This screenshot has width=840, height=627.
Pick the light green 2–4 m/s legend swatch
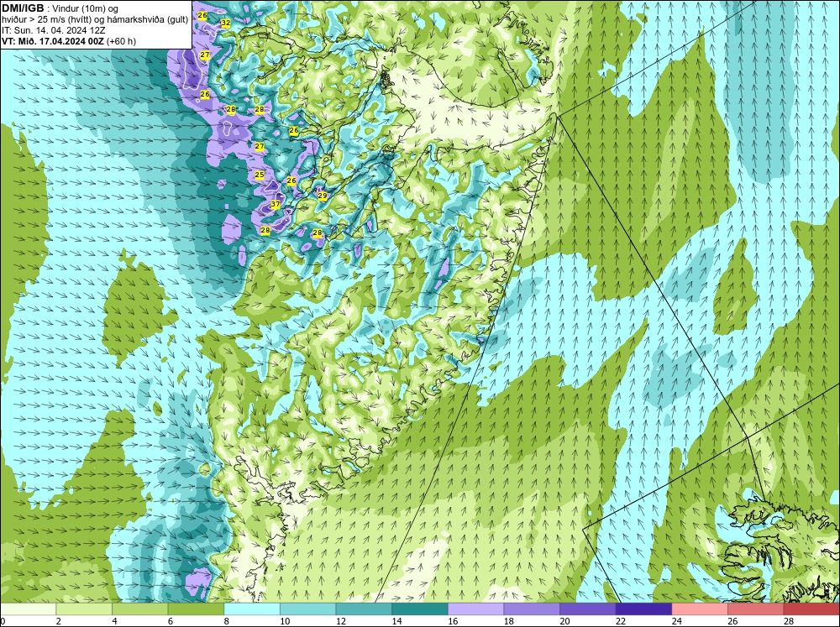click(x=83, y=609)
